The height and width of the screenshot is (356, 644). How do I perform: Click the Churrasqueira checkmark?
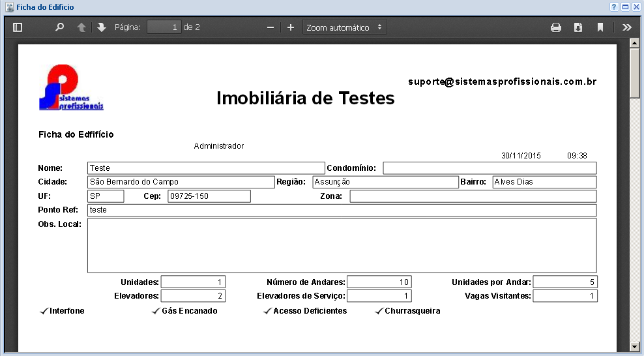pyautogui.click(x=379, y=311)
